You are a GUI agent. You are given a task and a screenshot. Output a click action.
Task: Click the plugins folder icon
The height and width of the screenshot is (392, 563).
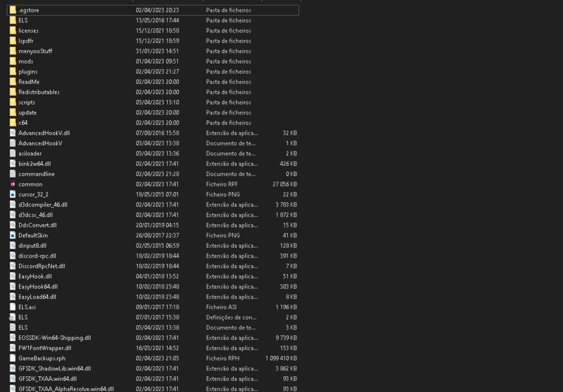pyautogui.click(x=12, y=71)
